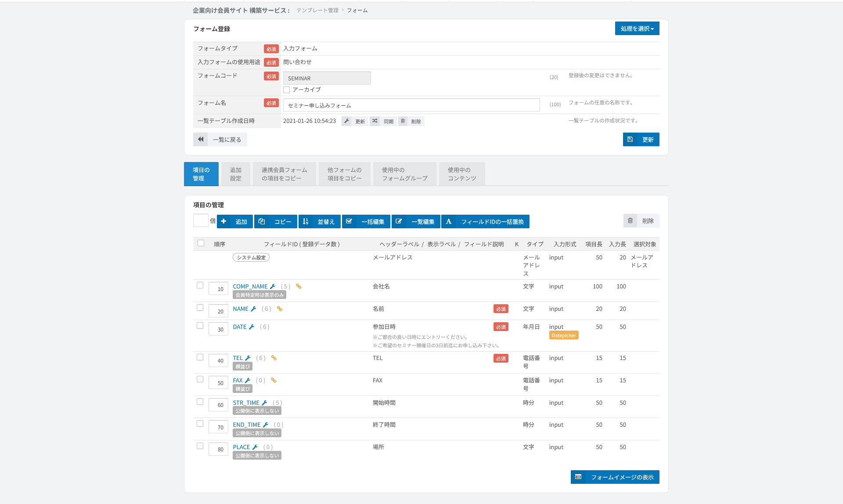Click wrench icon next to COMP_NAME field
Viewport: 843px width, 504px height.
(272, 287)
